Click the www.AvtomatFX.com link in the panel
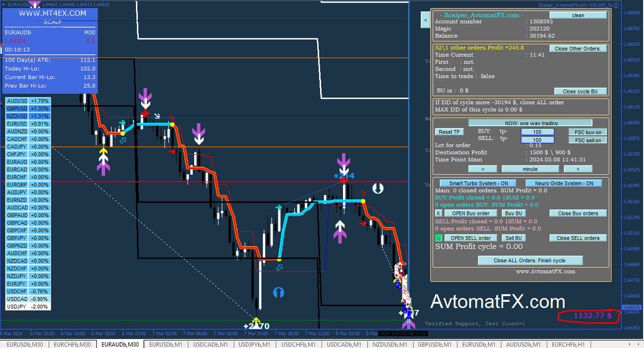Image resolution: width=644 pixels, height=348 pixels. pos(545,272)
